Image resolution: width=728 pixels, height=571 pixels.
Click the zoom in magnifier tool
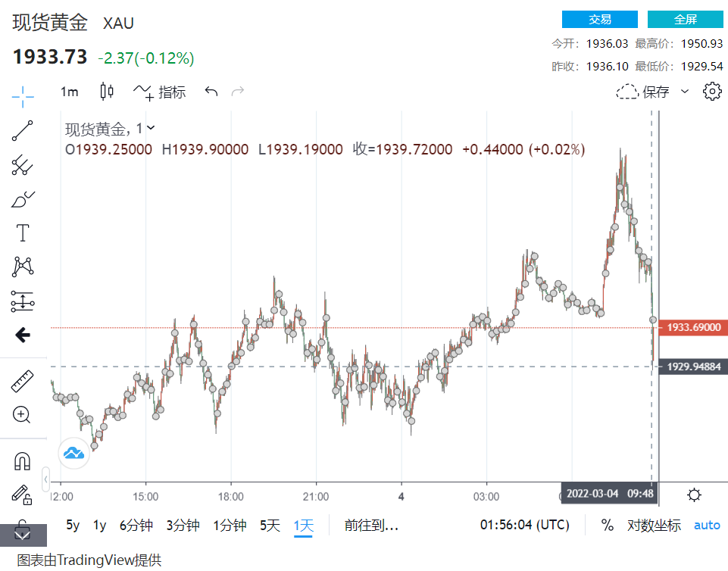[23, 414]
